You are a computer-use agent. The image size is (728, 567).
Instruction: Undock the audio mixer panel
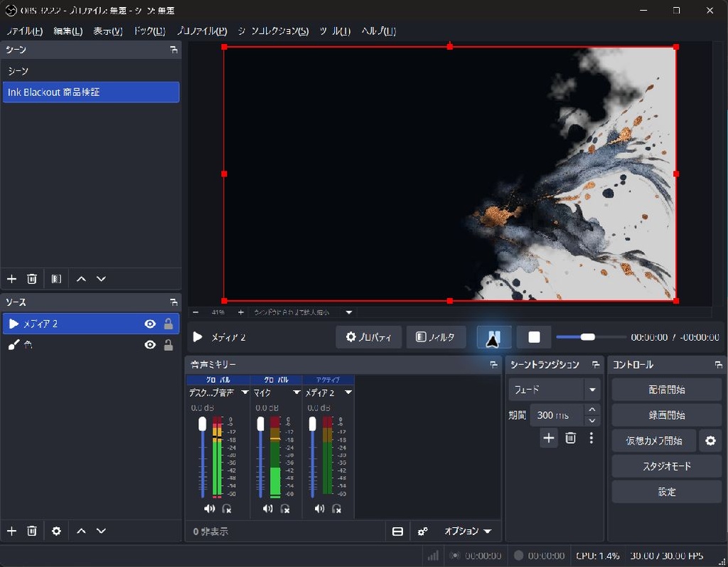[x=493, y=365]
